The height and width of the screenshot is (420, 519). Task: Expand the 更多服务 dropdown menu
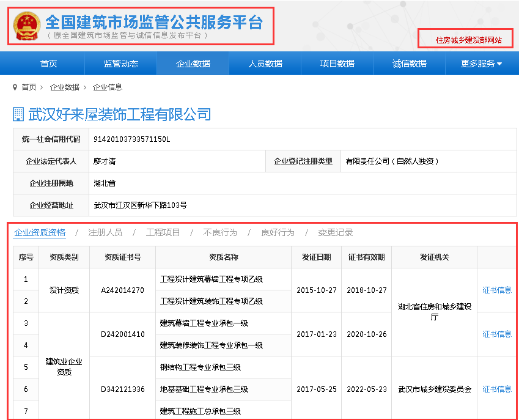(x=481, y=64)
